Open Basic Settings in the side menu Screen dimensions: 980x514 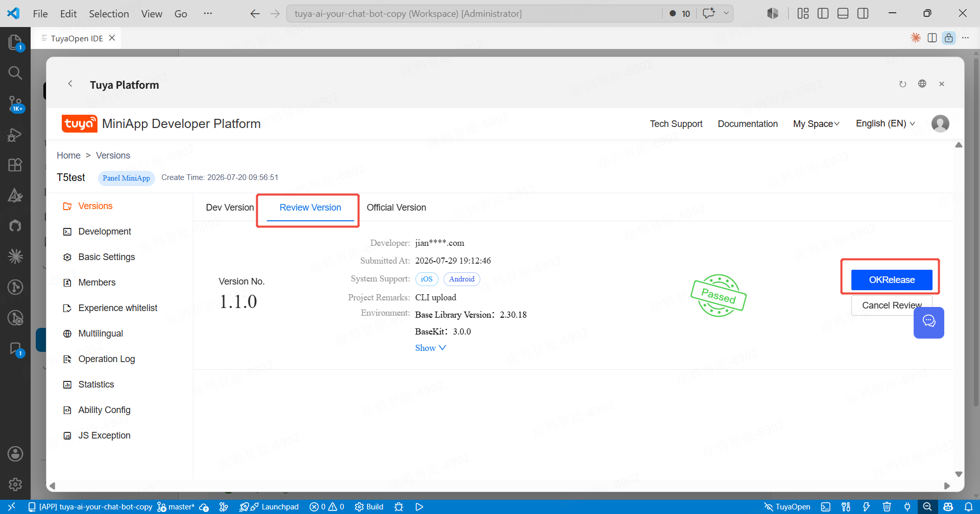point(107,257)
